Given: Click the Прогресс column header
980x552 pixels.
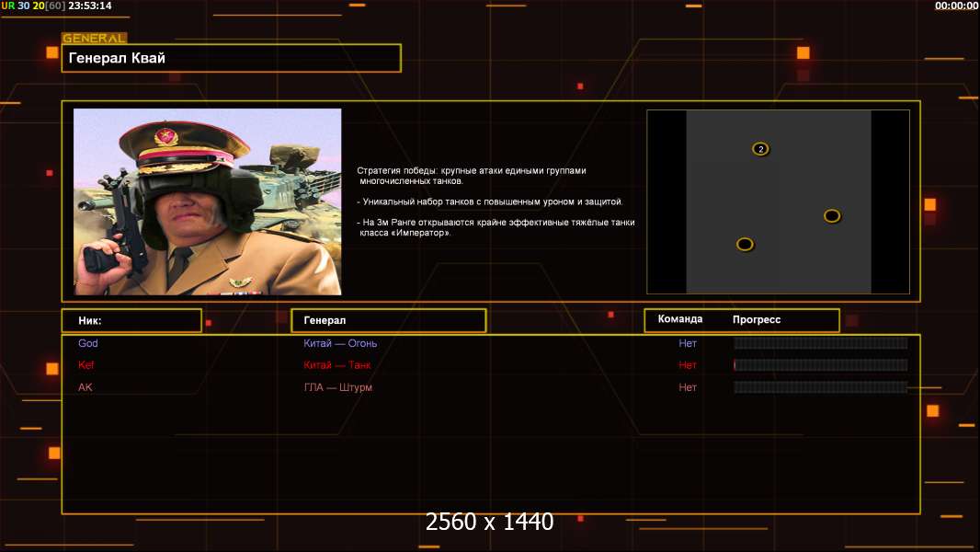Looking at the screenshot, I should [x=757, y=319].
